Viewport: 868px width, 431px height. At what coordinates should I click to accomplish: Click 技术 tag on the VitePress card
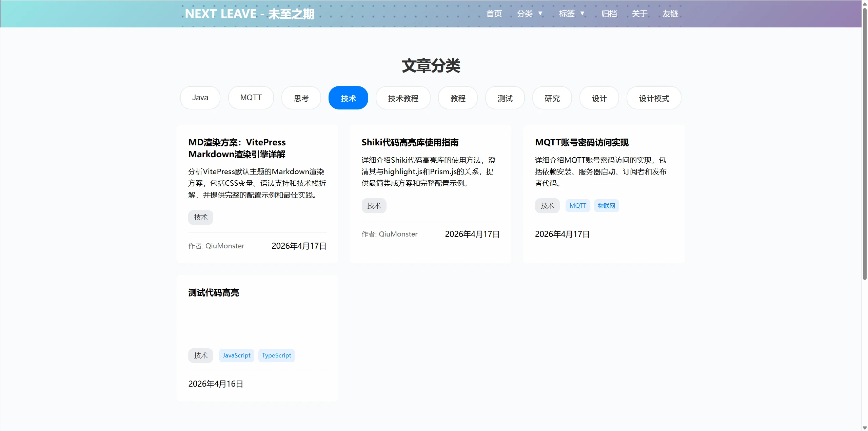pos(201,217)
